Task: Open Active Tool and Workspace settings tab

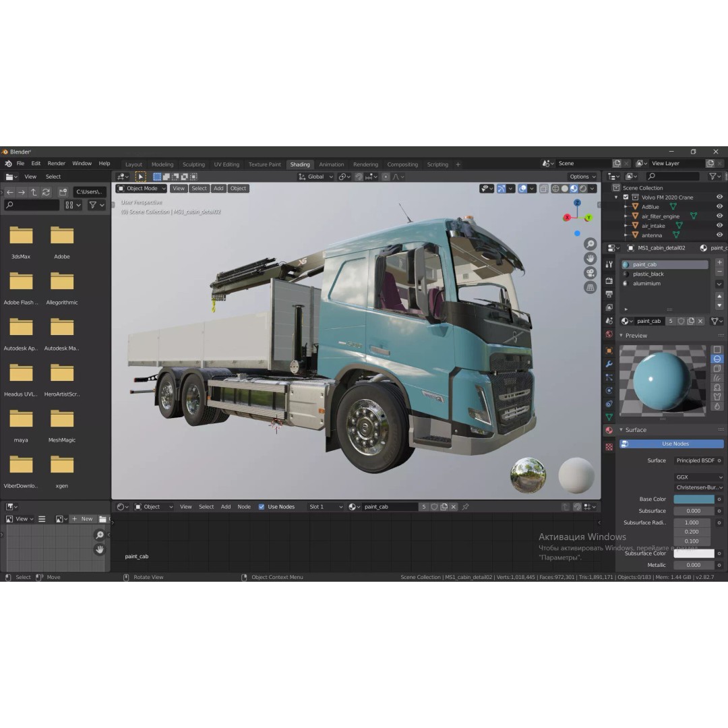Action: 609,264
